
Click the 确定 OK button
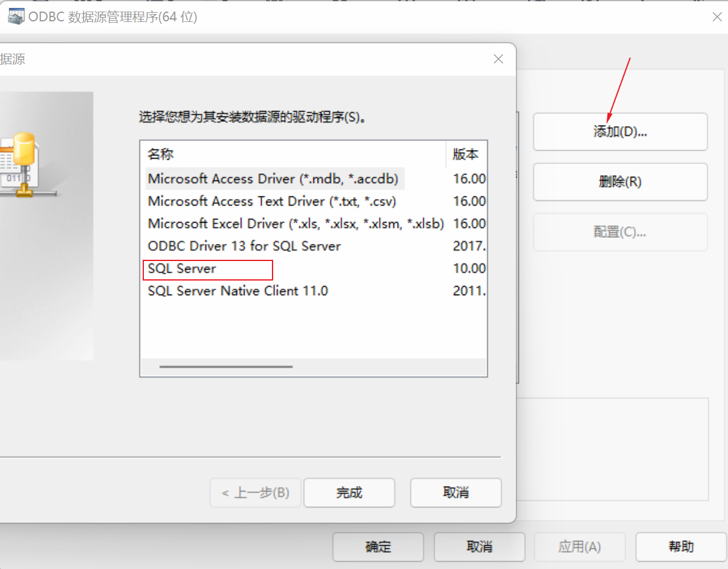[x=377, y=546]
